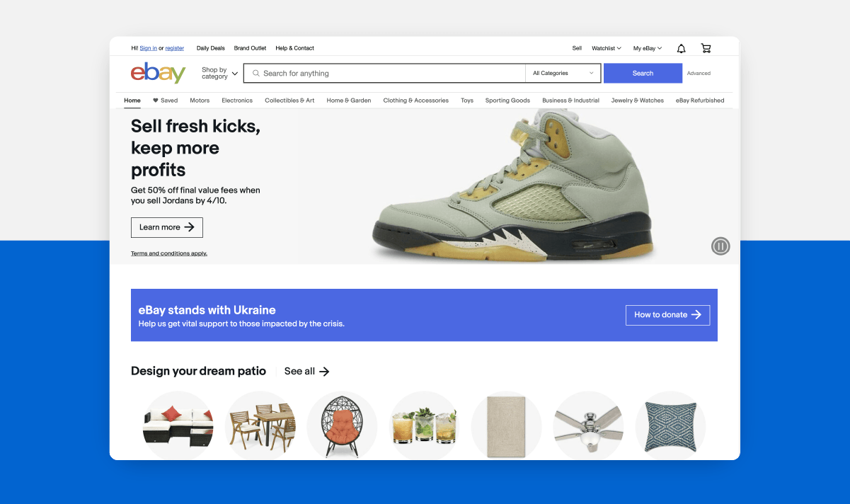Open notifications bell
850x504 pixels.
click(681, 47)
